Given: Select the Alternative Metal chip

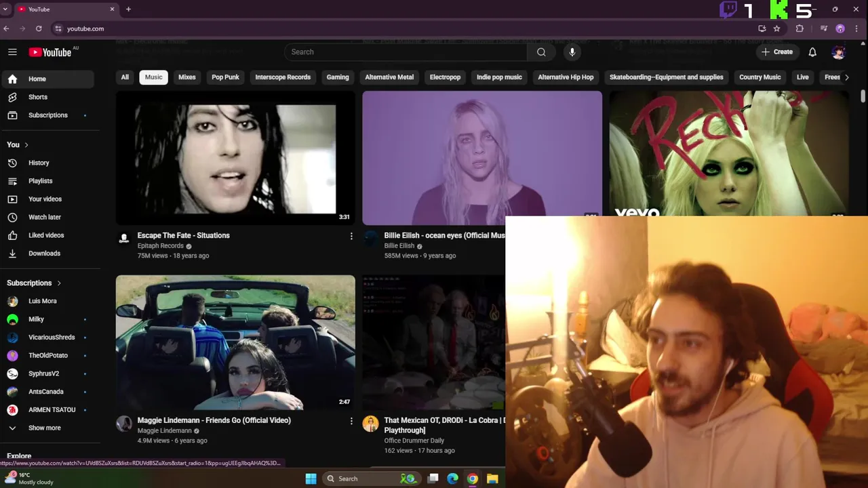Looking at the screenshot, I should click(389, 77).
